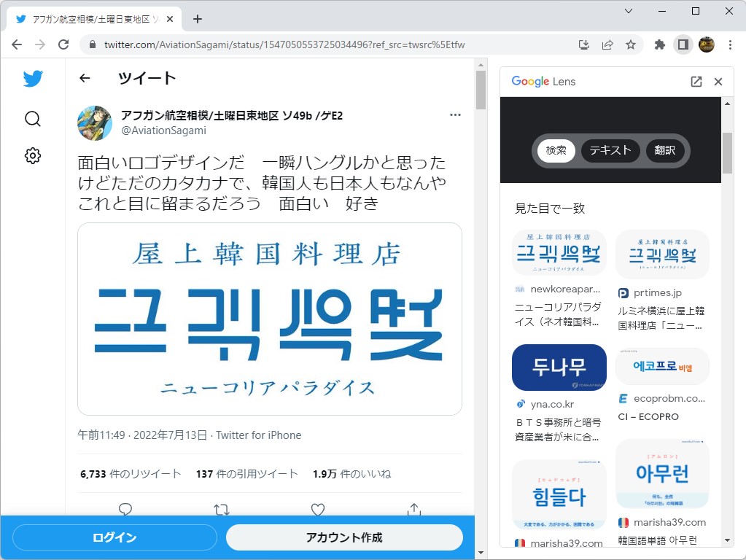This screenshot has width=746, height=560.
Task: Toggle Chrome's side panel icon
Action: 683,44
